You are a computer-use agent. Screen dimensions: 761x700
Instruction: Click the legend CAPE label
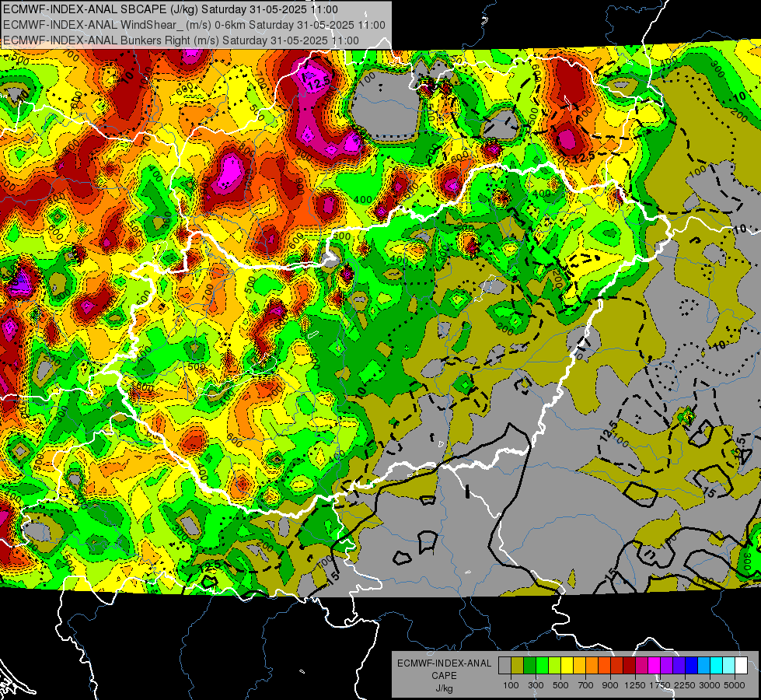[x=444, y=675]
